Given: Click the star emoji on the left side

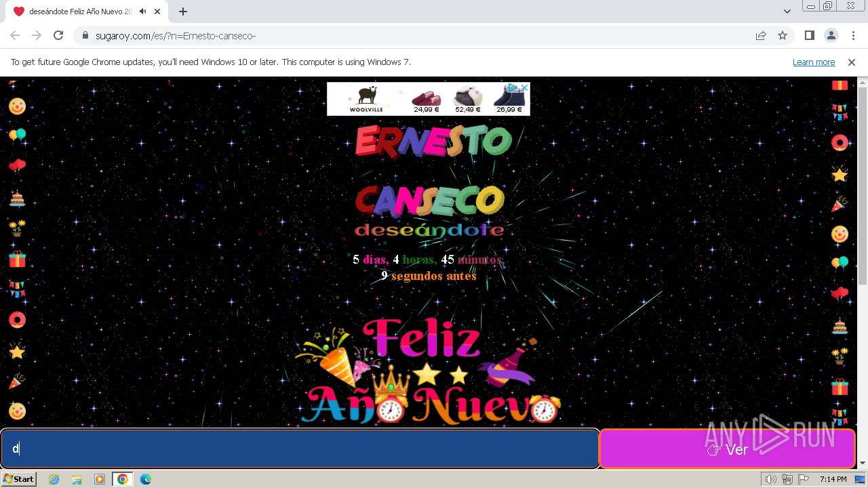Looking at the screenshot, I should pos(17,351).
